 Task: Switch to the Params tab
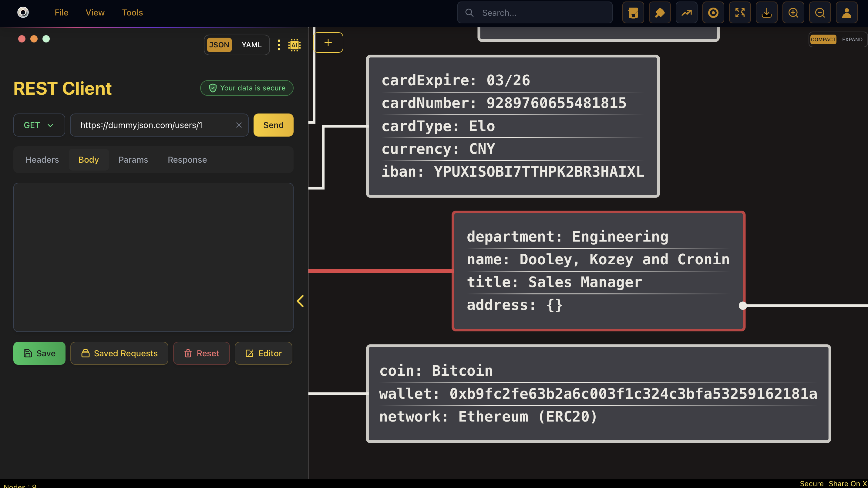(x=133, y=160)
